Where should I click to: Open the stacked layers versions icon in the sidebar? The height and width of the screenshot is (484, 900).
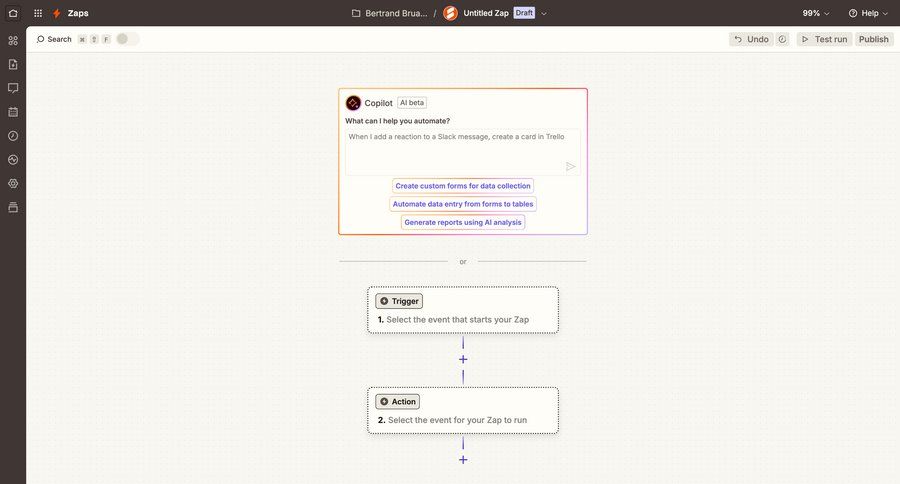tap(13, 207)
